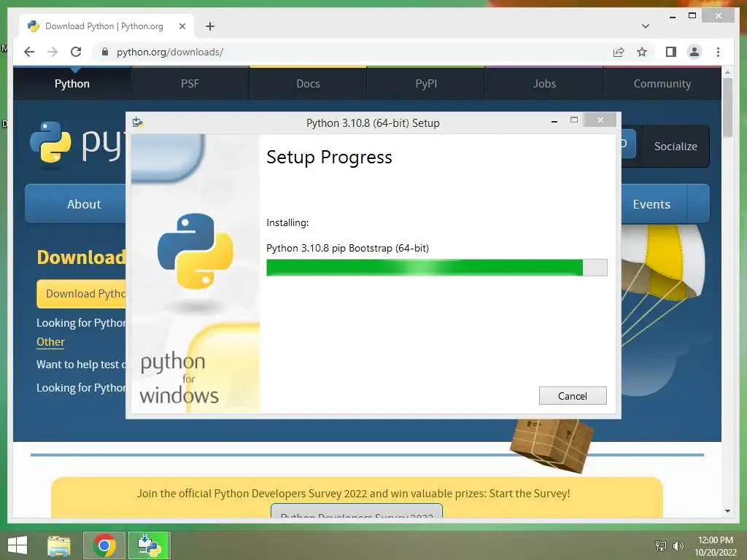Click the network tray icon
This screenshot has width=747, height=560.
point(660,545)
